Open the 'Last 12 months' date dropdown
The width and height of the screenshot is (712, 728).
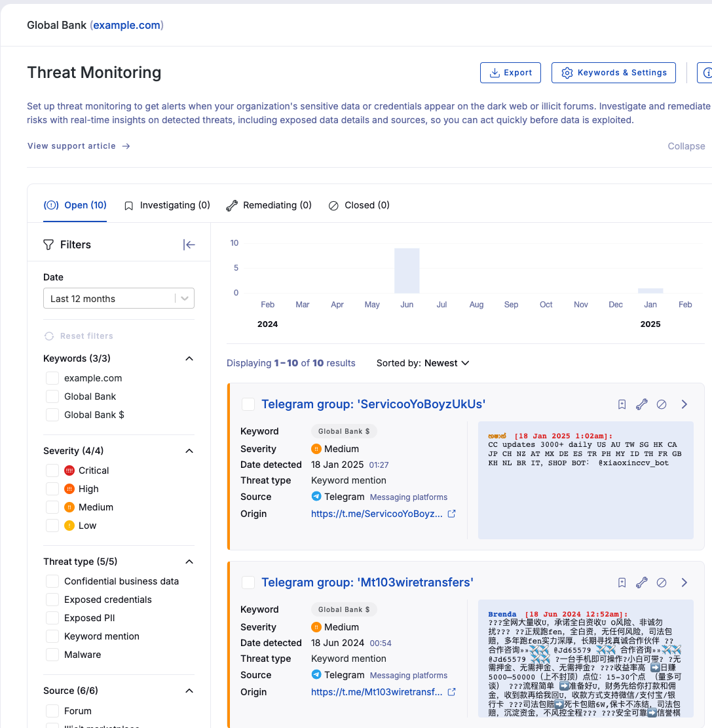point(119,297)
